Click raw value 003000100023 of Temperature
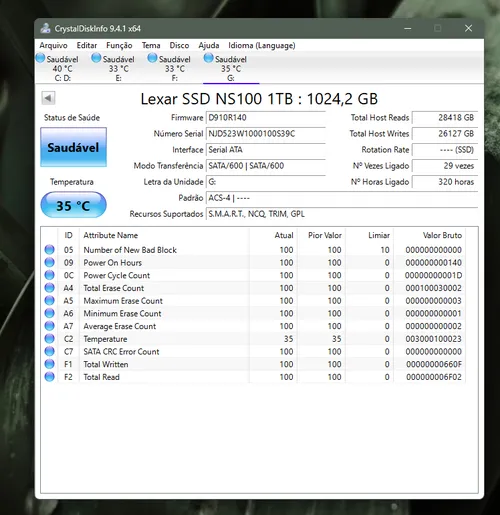500x515 pixels. coord(434,339)
